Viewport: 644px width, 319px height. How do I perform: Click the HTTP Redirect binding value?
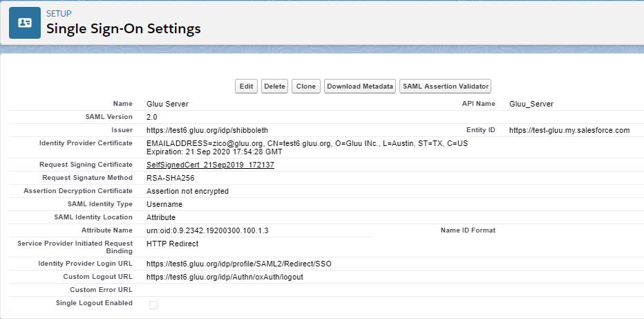172,244
